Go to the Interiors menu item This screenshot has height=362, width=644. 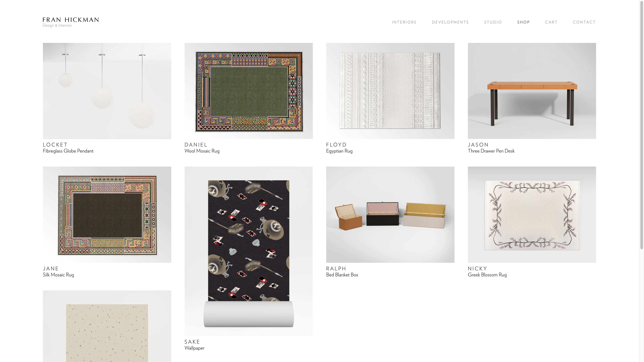[404, 22]
